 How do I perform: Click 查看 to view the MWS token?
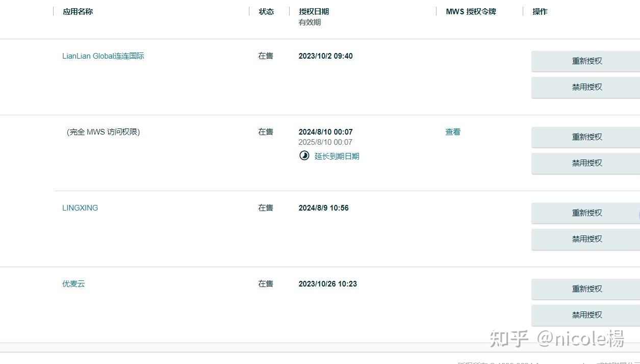(x=453, y=132)
